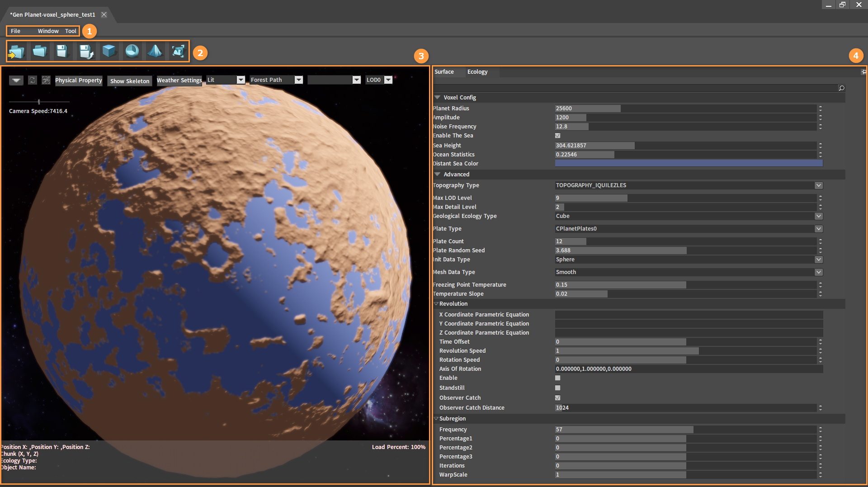Toggle the Enable checkbox under Revolution
The image size is (868, 487).
557,378
